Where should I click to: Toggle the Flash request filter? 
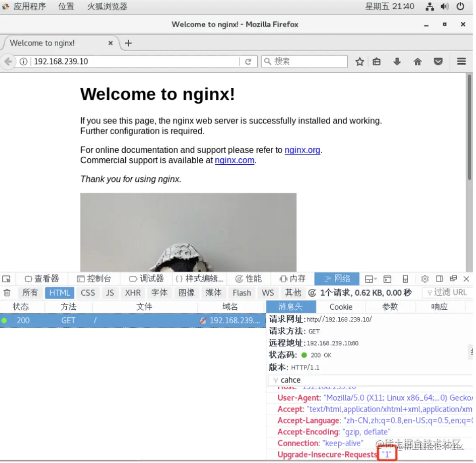[242, 293]
